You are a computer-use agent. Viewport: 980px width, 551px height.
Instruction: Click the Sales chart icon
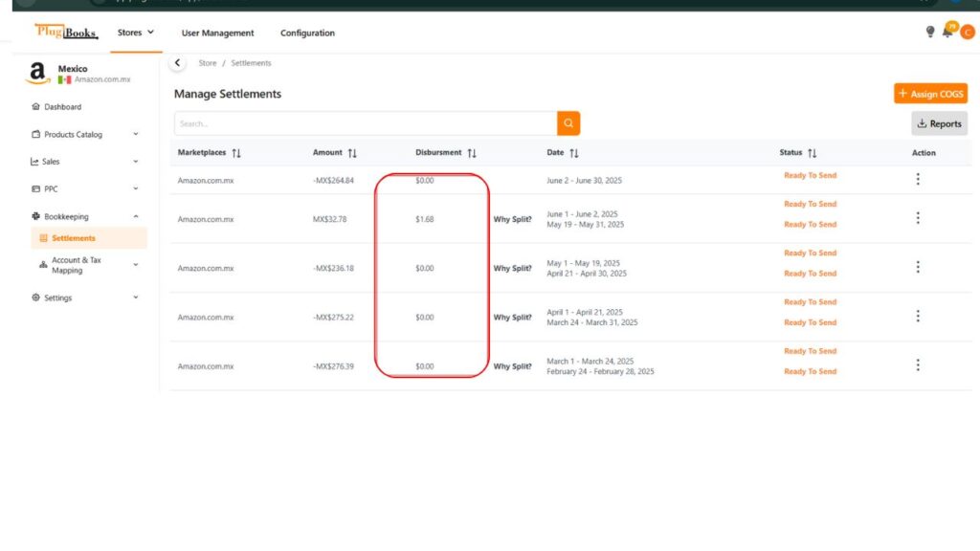pyautogui.click(x=35, y=162)
